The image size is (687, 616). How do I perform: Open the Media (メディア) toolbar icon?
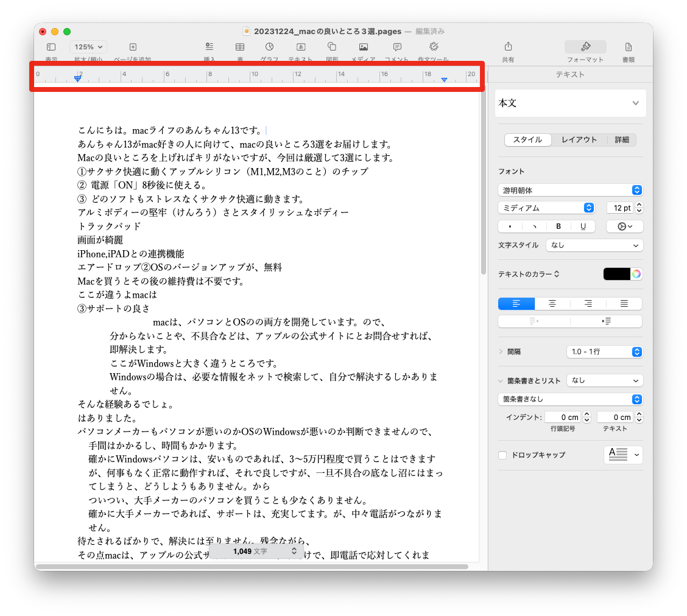pos(363,47)
